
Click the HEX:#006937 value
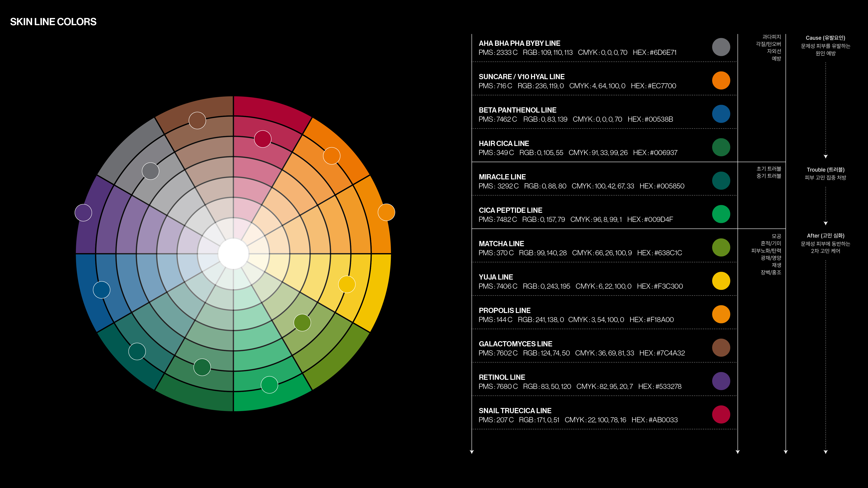point(655,152)
